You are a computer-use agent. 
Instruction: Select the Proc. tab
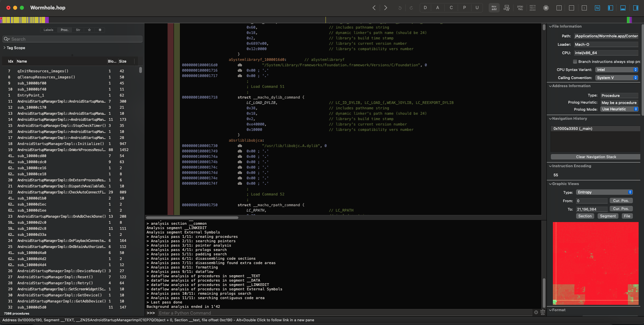tap(65, 30)
